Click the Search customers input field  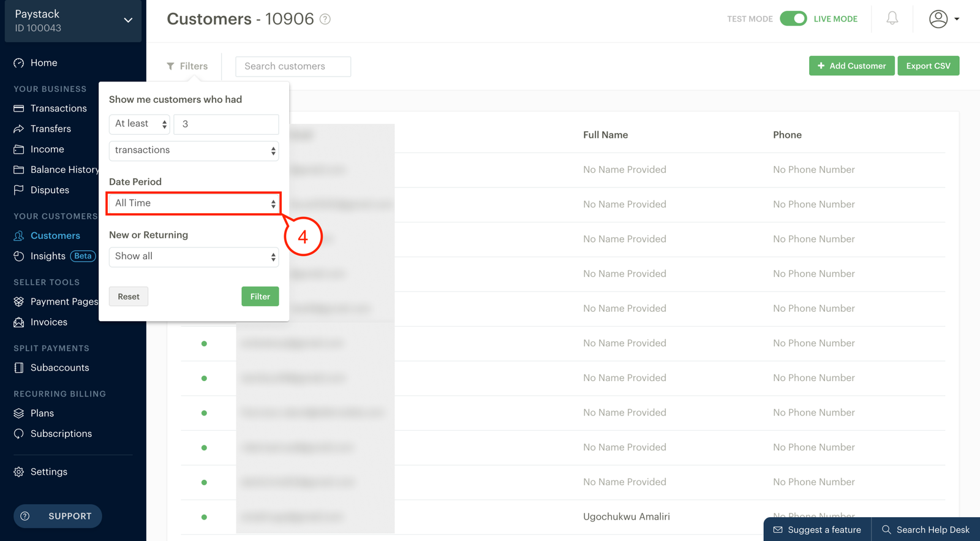click(293, 66)
